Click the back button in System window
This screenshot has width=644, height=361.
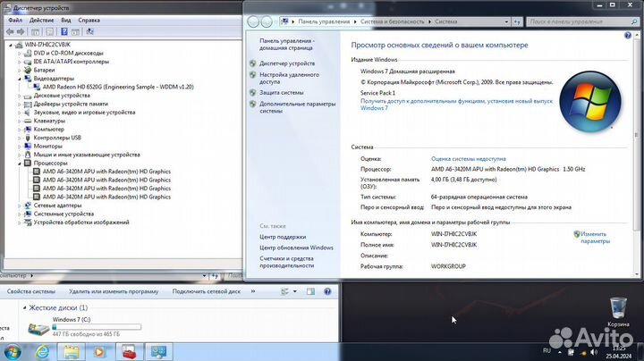[253, 21]
